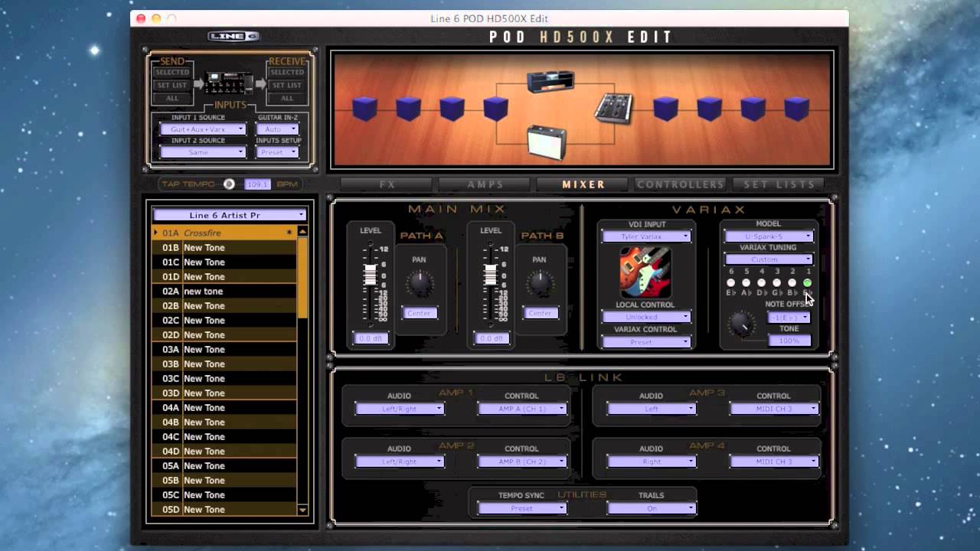The width and height of the screenshot is (980, 551).
Task: Click Receive Selected button
Action: (287, 72)
